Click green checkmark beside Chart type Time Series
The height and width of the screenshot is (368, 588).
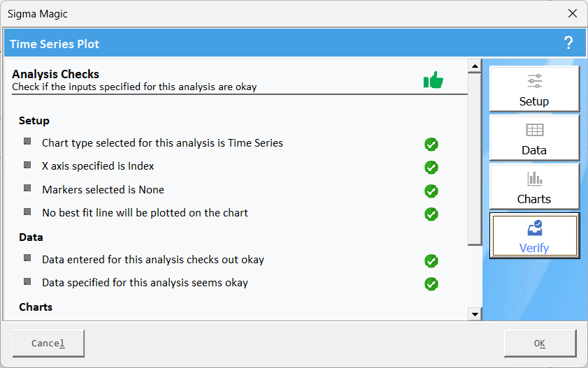(x=431, y=144)
